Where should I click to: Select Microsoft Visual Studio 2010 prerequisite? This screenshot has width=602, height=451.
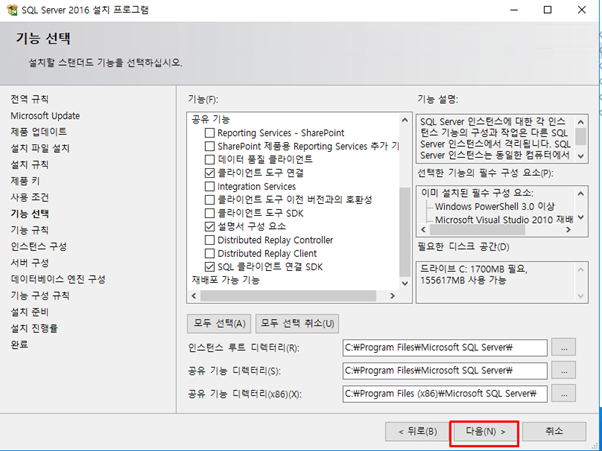tap(504, 220)
